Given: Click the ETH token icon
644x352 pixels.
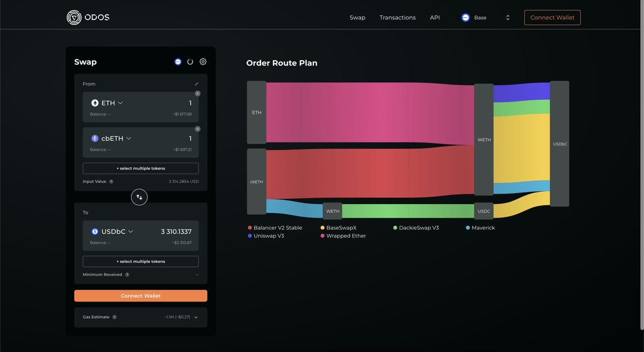Looking at the screenshot, I should pos(95,103).
